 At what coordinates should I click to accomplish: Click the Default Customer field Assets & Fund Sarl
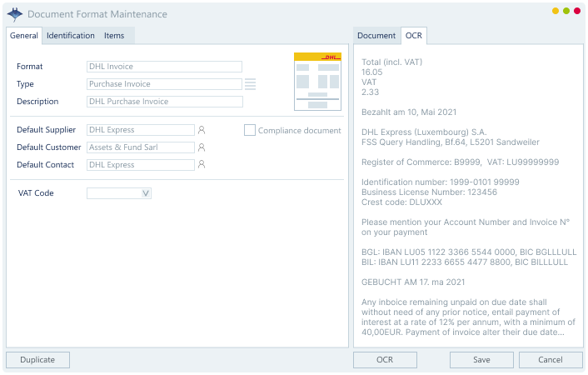click(x=141, y=147)
